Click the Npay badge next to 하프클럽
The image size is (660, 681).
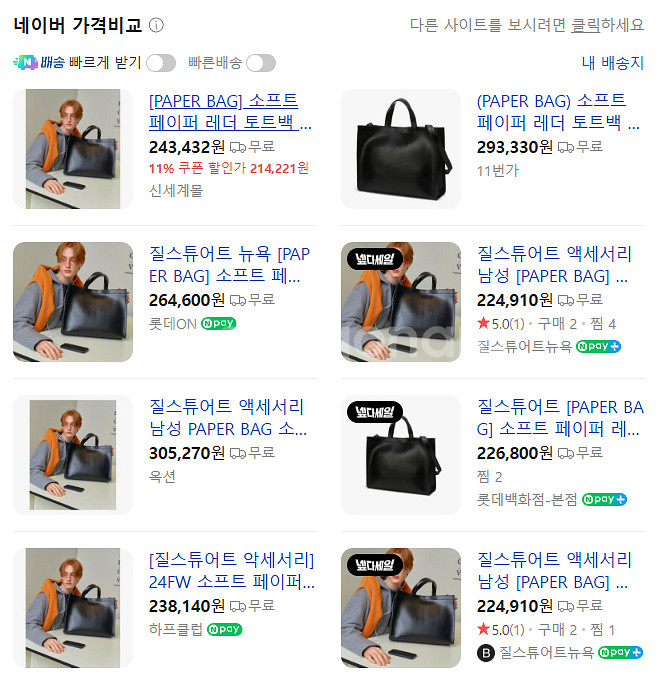click(x=224, y=629)
